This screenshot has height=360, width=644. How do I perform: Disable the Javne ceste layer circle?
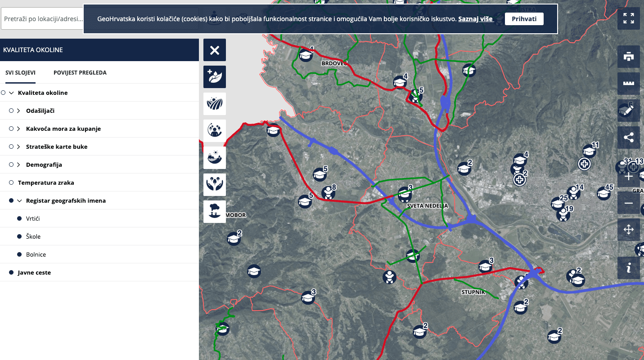11,272
